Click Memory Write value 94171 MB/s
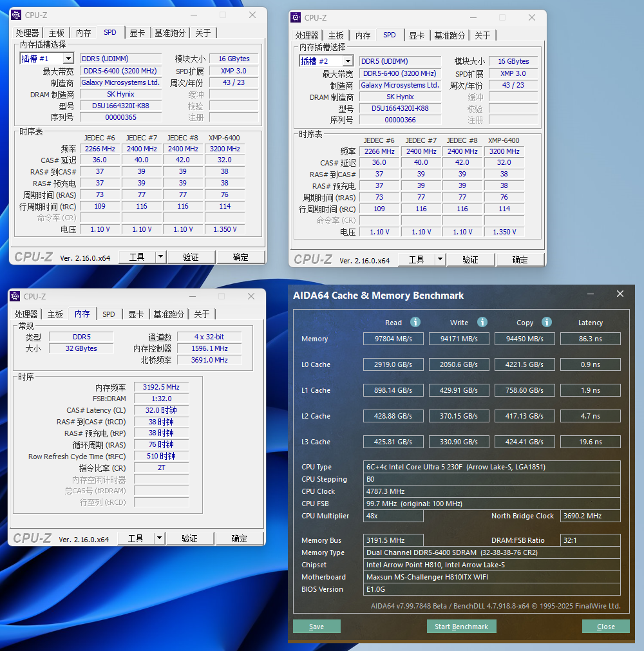This screenshot has height=651, width=644. click(459, 339)
